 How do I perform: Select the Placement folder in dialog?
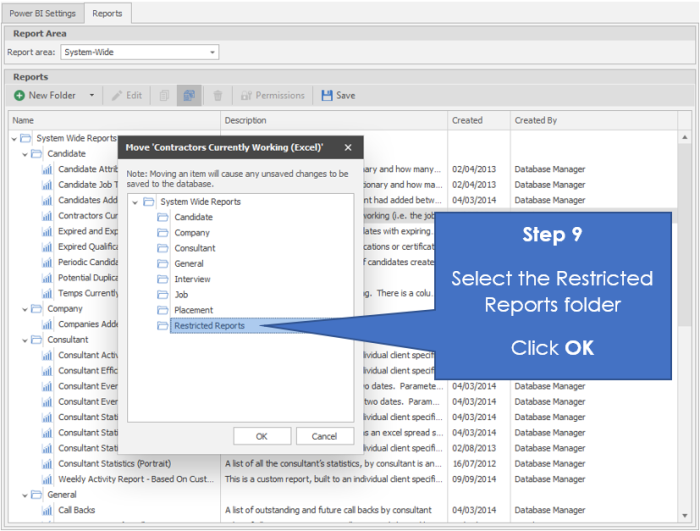pos(193,310)
